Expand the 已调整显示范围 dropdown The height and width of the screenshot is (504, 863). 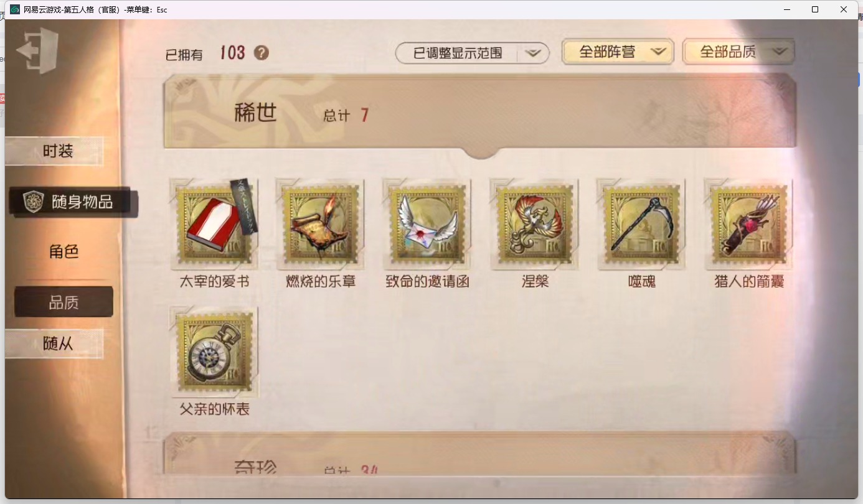point(472,54)
